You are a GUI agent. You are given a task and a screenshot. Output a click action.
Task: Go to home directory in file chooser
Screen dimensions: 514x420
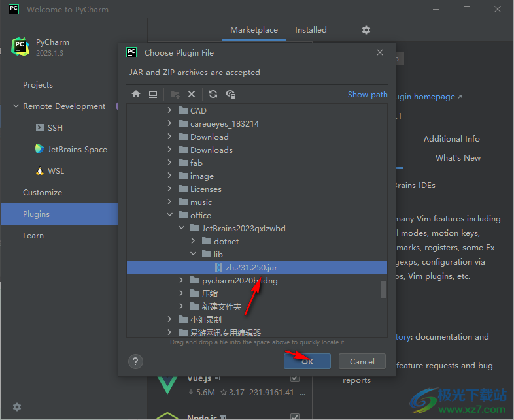pos(136,94)
